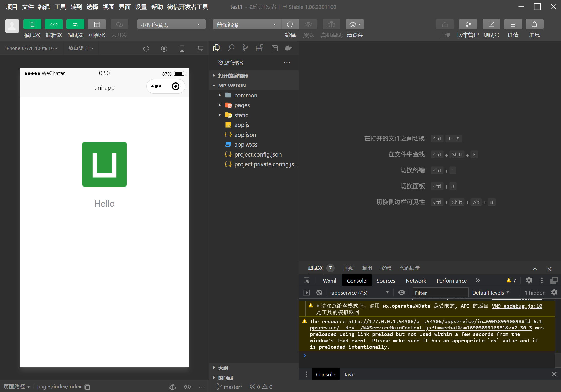Switch to the 终端 terminal tab
Screen dimensions: 561x392
(386, 268)
